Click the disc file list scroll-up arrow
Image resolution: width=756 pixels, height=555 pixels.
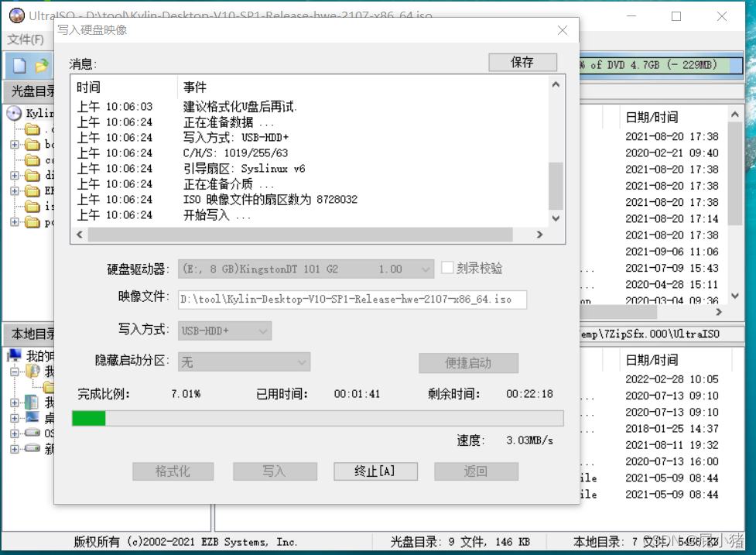(735, 115)
